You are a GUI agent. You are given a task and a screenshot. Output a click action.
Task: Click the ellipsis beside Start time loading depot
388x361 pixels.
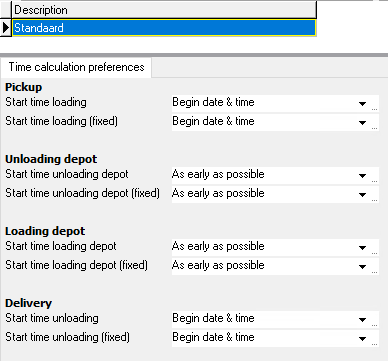point(374,248)
